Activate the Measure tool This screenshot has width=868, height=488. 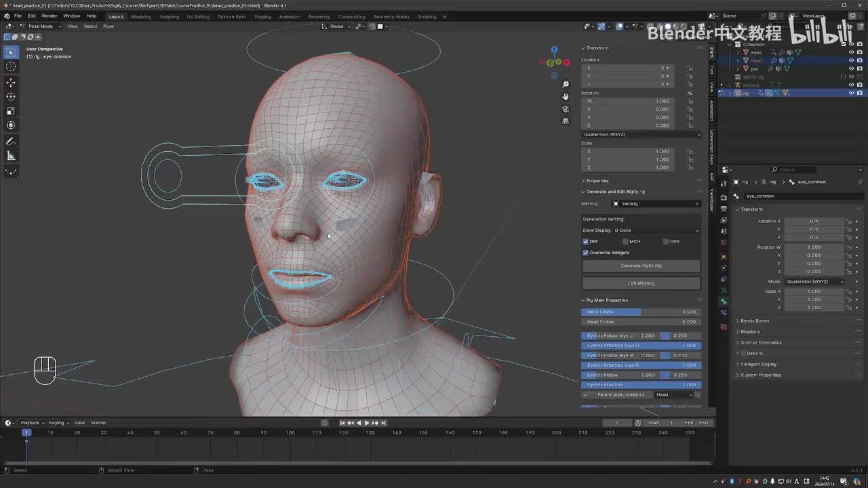[x=11, y=156]
